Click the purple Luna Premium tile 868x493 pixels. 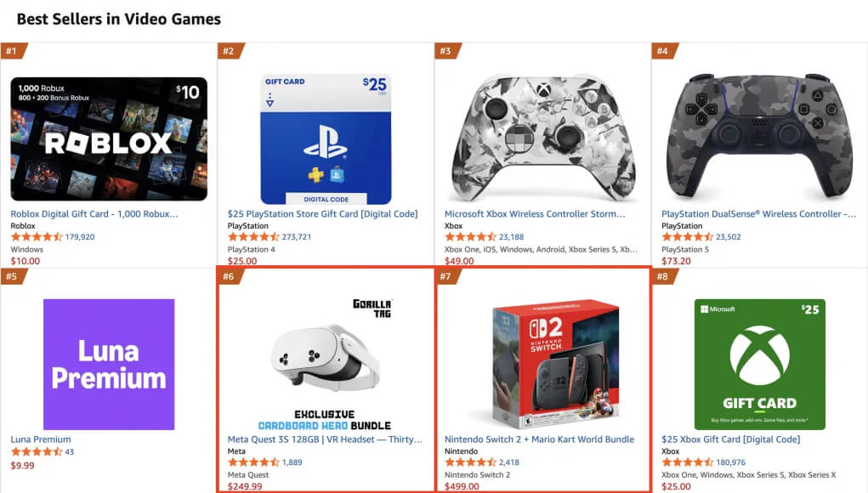pos(109,364)
